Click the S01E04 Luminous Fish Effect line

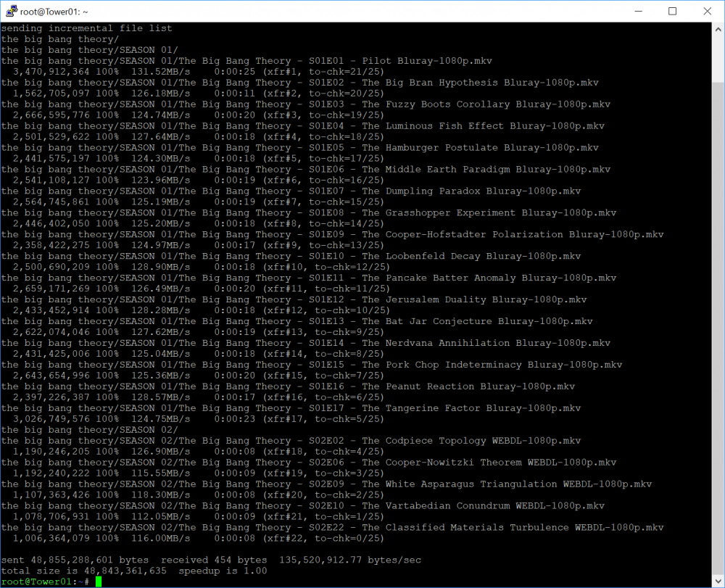click(x=303, y=126)
